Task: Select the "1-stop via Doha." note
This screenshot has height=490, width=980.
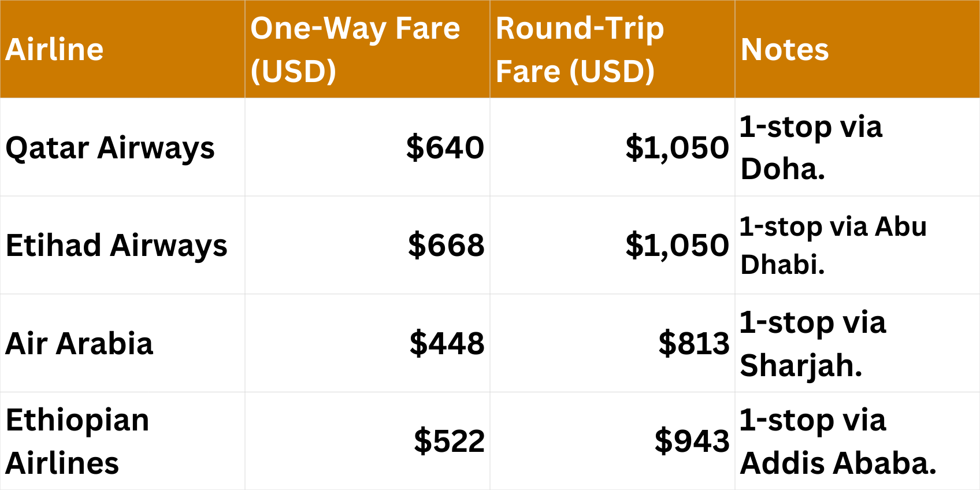Action: tap(811, 148)
